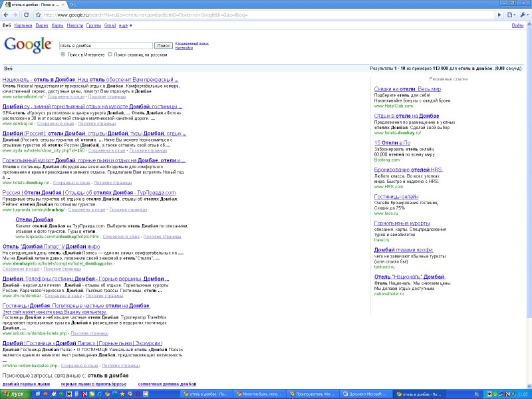Click the browser Forward arrow button

click(x=16, y=14)
